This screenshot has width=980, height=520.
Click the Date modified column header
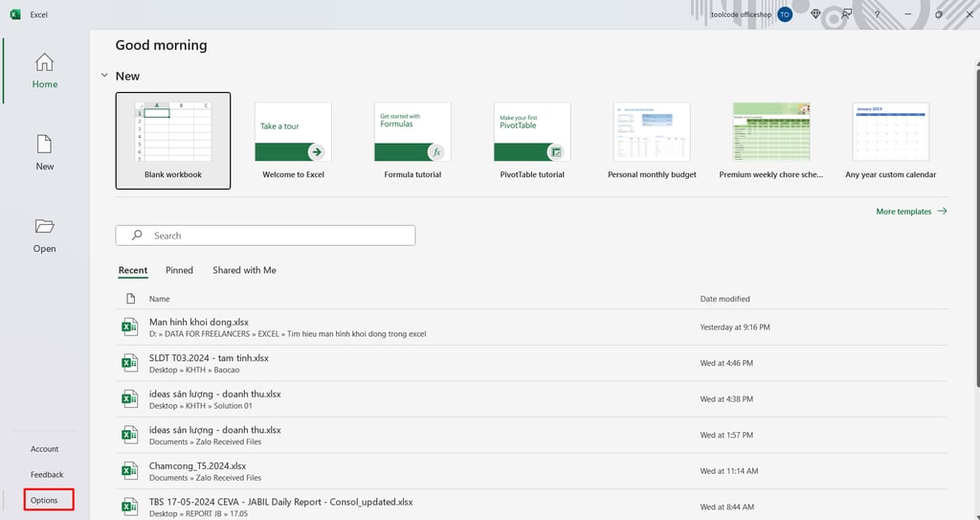coord(725,299)
